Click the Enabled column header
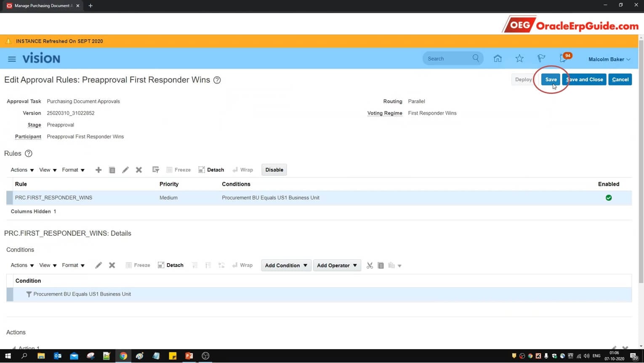Viewport: 644px width, 363px height. click(x=609, y=184)
